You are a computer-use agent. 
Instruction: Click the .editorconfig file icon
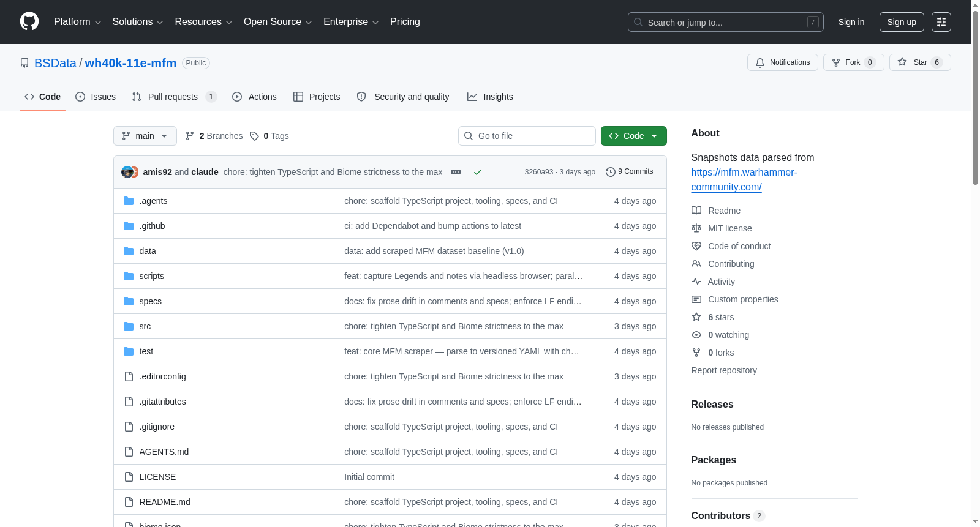pyautogui.click(x=129, y=376)
